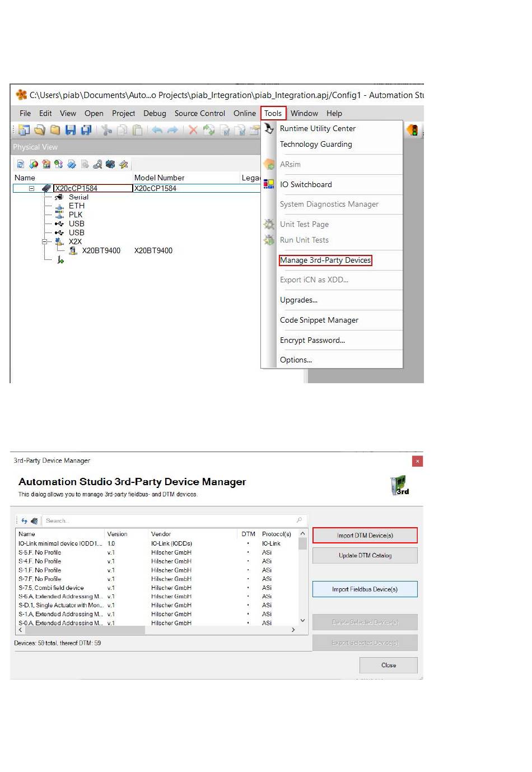Open the File menu

[x=25, y=113]
